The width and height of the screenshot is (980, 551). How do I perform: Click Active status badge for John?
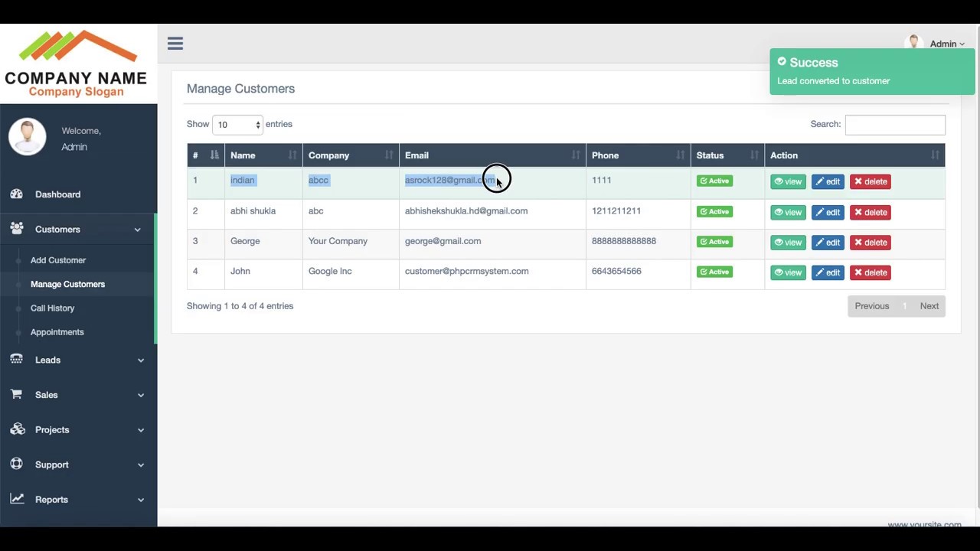pyautogui.click(x=714, y=272)
